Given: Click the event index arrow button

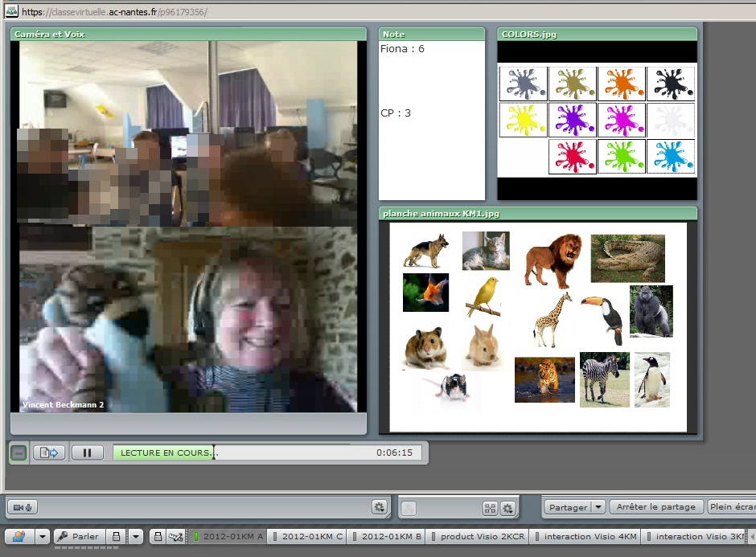Looking at the screenshot, I should click(x=49, y=453).
